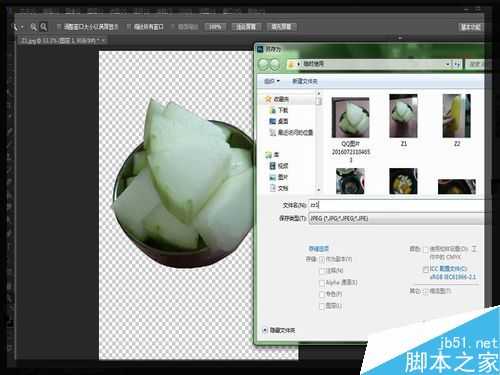The image size is (500, 375).
Task: Click the Hide Folders button
Action: pos(282,330)
